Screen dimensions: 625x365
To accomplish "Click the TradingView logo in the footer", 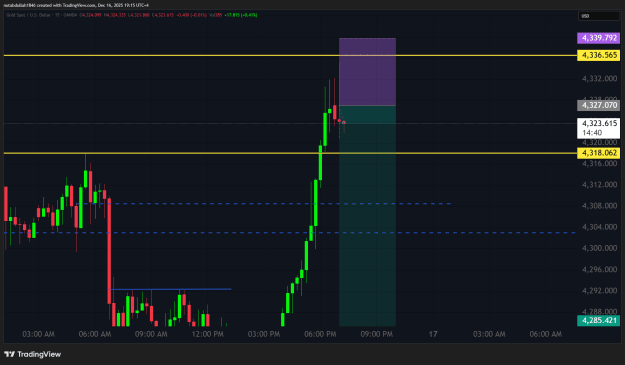I will pyautogui.click(x=33, y=354).
